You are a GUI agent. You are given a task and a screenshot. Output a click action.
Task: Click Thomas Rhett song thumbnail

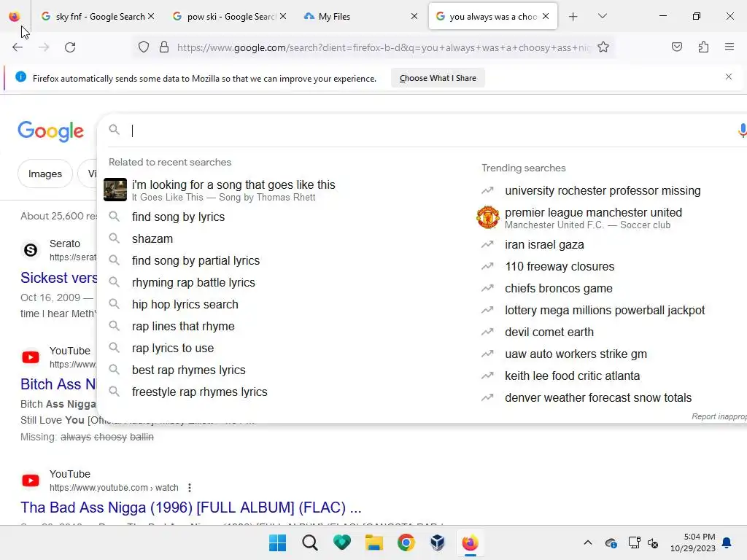(x=115, y=190)
